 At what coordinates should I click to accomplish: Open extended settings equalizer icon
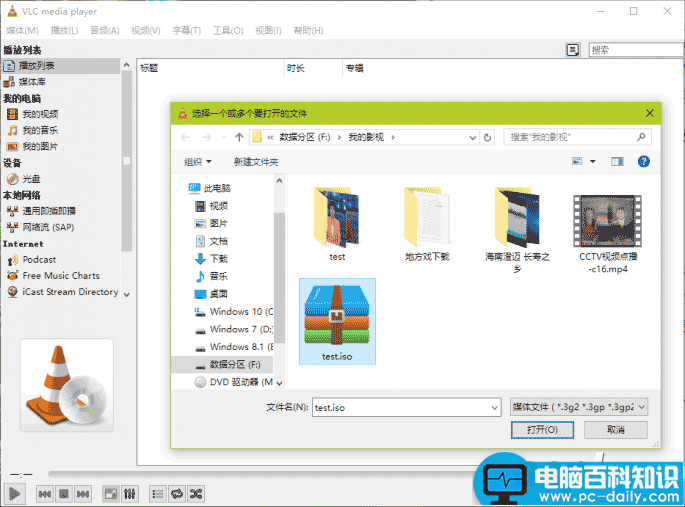pos(130,494)
